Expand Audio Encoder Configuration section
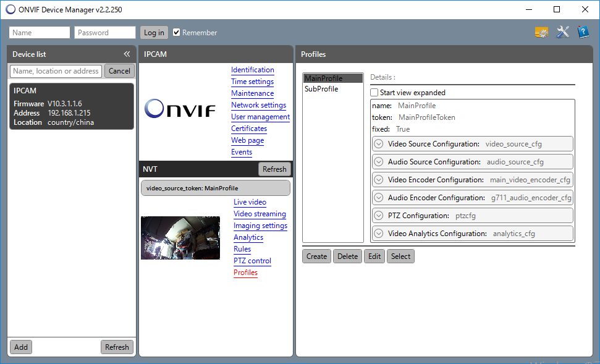The image size is (600, 364). [x=378, y=198]
